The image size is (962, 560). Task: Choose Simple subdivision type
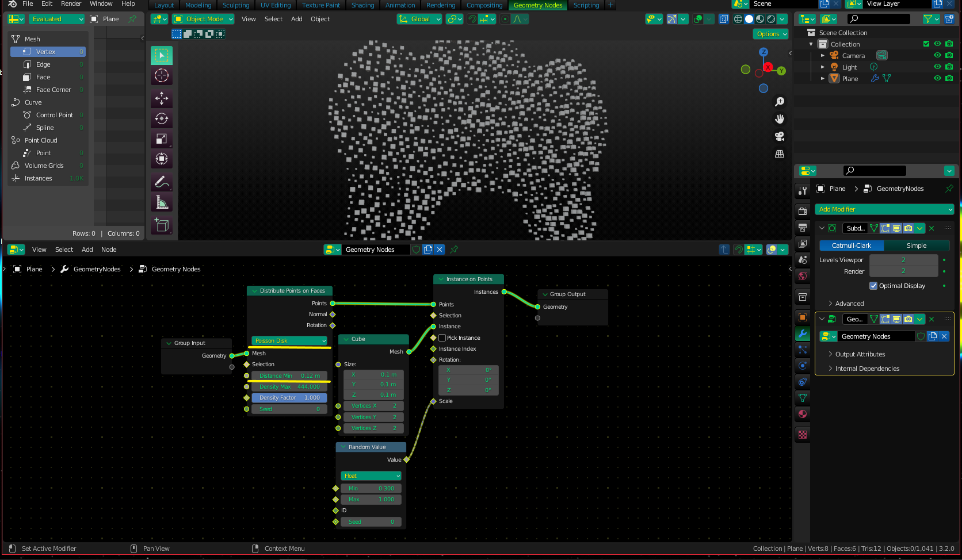click(917, 246)
